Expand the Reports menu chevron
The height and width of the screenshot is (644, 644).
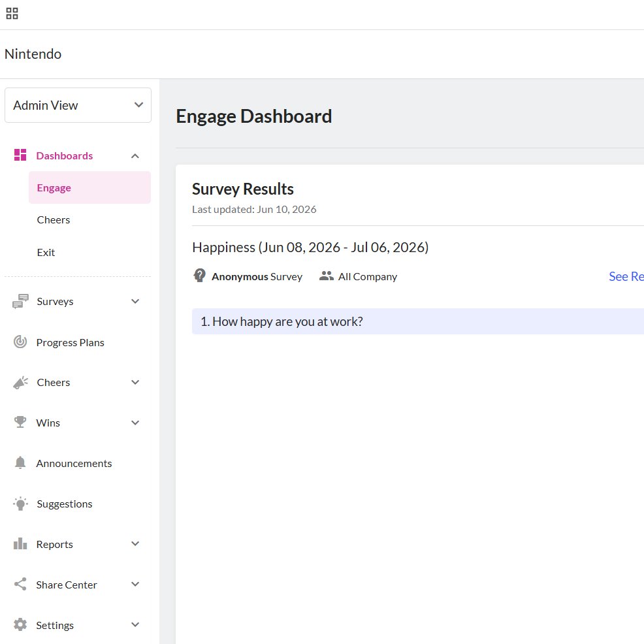pos(135,544)
